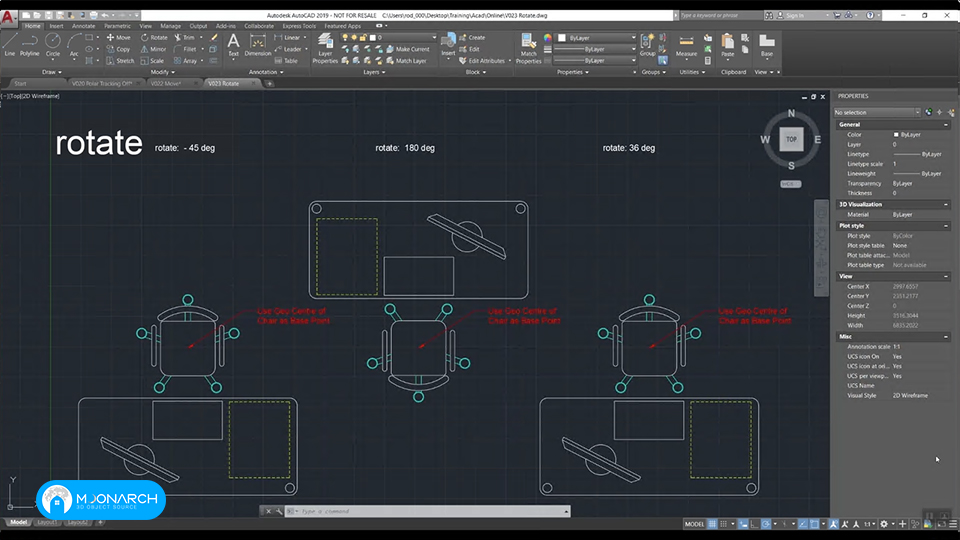Select the Line draw tool
The height and width of the screenshot is (540, 960).
9,45
